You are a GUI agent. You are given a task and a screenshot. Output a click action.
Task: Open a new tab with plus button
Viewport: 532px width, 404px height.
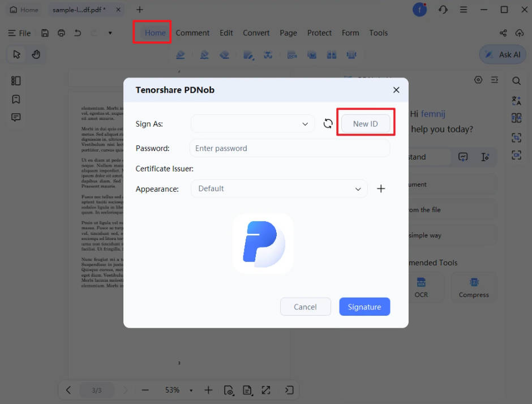[x=139, y=10]
